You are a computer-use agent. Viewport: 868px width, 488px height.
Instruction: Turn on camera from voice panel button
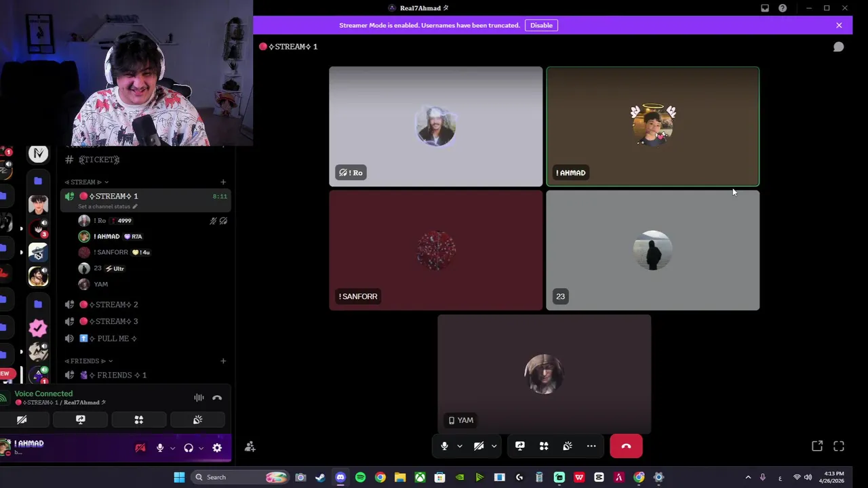(x=22, y=420)
